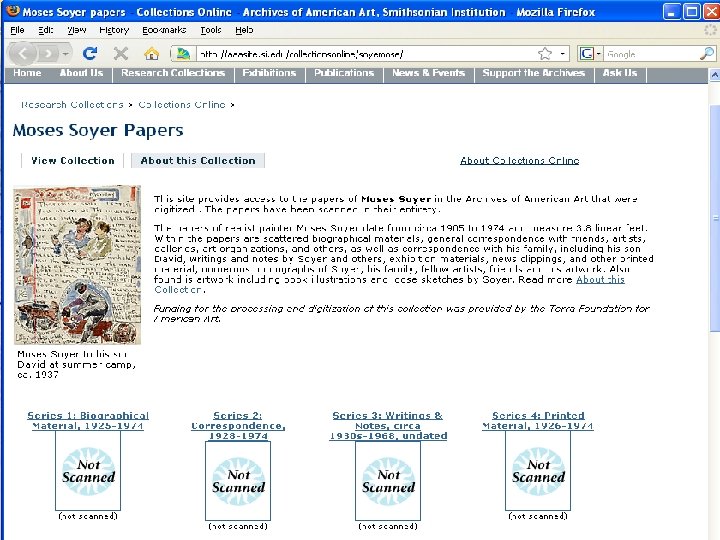Follow the inline About this Collection link

click(x=600, y=280)
